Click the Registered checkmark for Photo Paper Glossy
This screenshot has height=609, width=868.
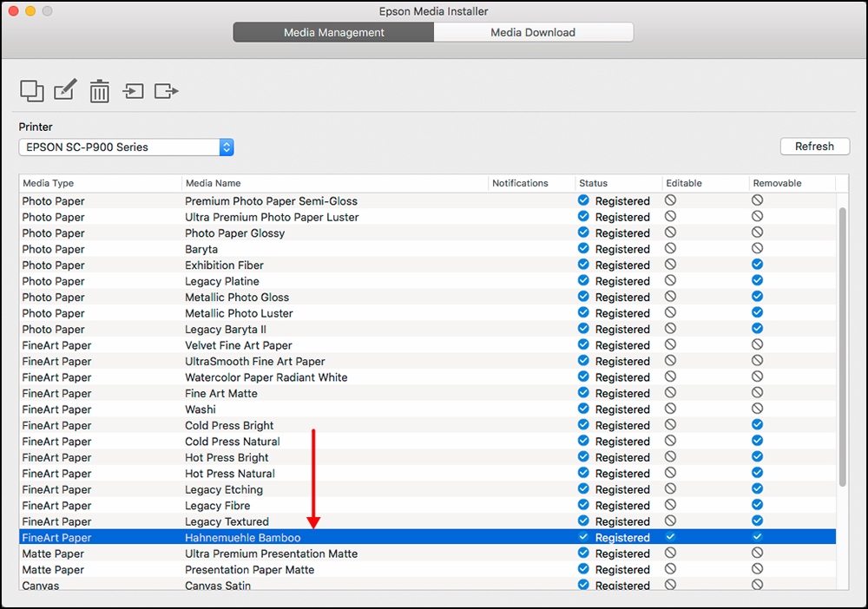pyautogui.click(x=583, y=232)
